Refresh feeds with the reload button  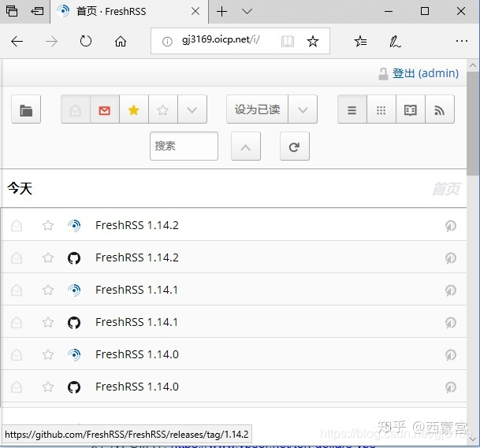pyautogui.click(x=295, y=146)
